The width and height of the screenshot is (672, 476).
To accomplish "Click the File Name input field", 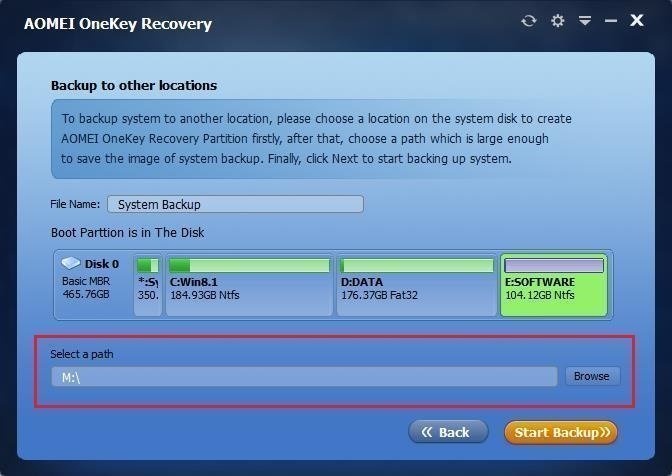I will [235, 204].
